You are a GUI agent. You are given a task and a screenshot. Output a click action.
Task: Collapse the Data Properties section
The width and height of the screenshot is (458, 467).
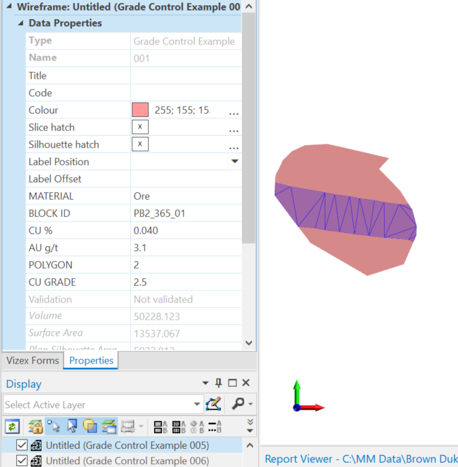coord(21,23)
